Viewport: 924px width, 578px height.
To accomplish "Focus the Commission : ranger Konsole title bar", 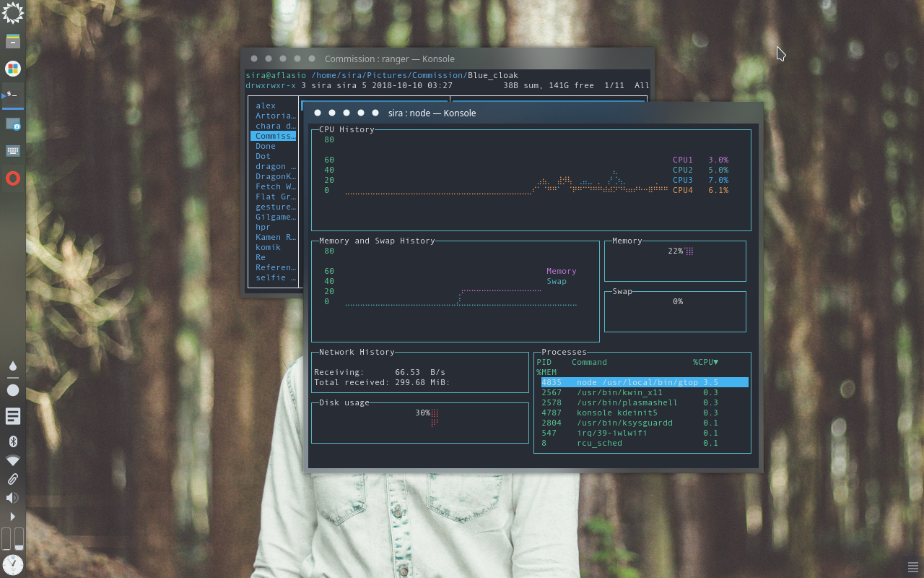I will click(448, 59).
